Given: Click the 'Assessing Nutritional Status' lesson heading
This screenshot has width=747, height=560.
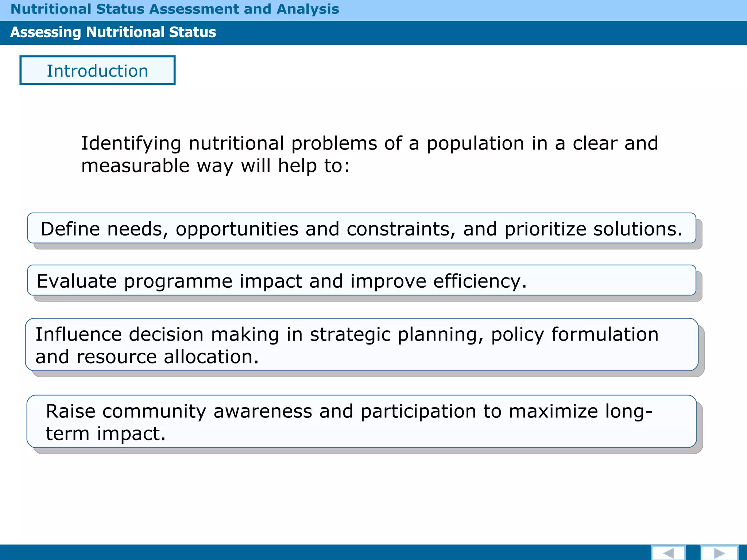Looking at the screenshot, I should (x=113, y=32).
